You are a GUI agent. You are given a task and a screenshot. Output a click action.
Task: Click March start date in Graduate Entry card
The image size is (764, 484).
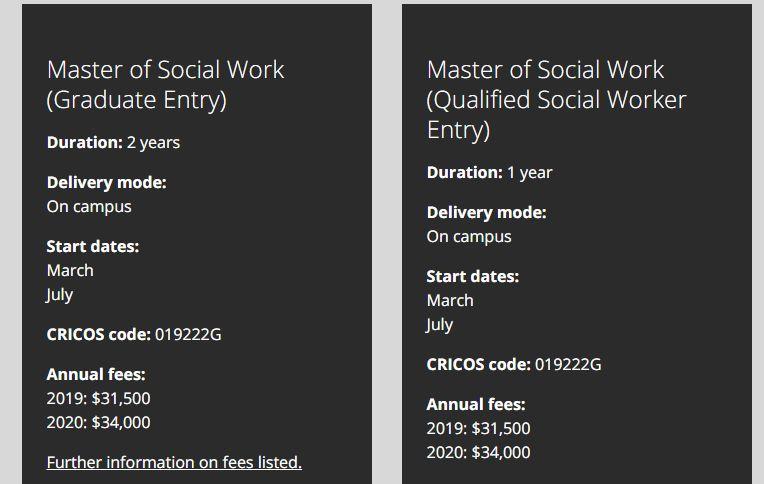tap(70, 271)
